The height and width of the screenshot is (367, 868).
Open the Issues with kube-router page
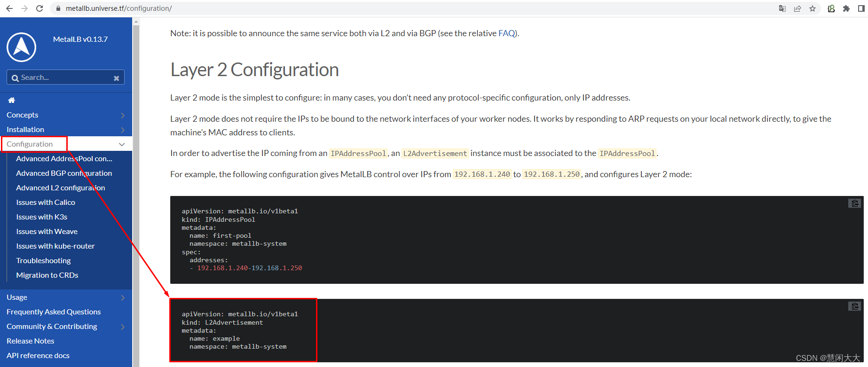[x=55, y=246]
